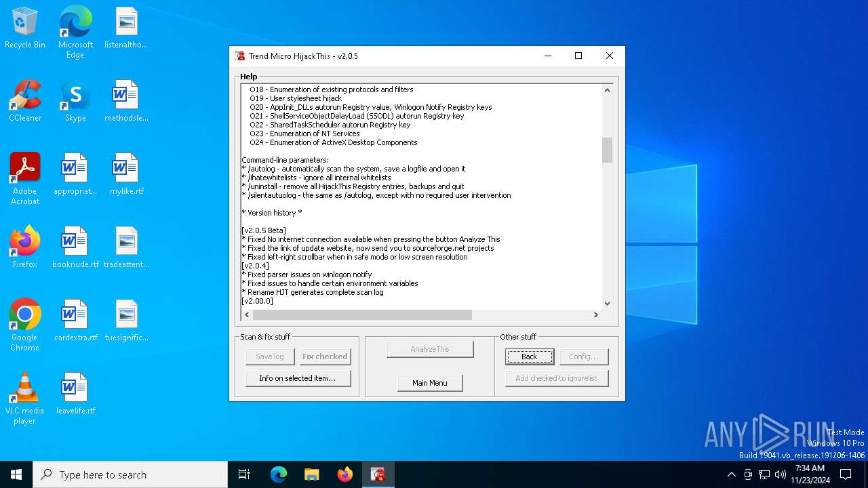Click the Fix checked button
This screenshot has height=488, width=868.
click(x=325, y=357)
